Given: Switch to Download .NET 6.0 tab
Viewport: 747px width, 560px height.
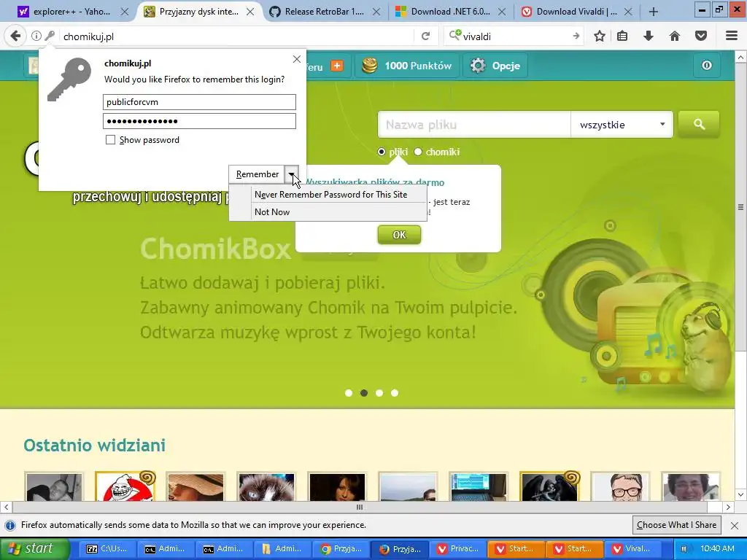Looking at the screenshot, I should click(x=450, y=12).
